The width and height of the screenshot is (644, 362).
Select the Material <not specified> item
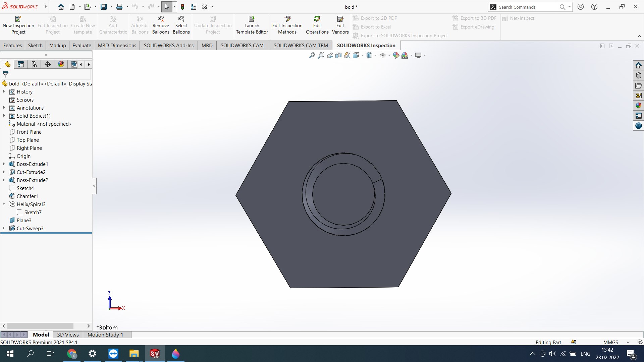44,124
